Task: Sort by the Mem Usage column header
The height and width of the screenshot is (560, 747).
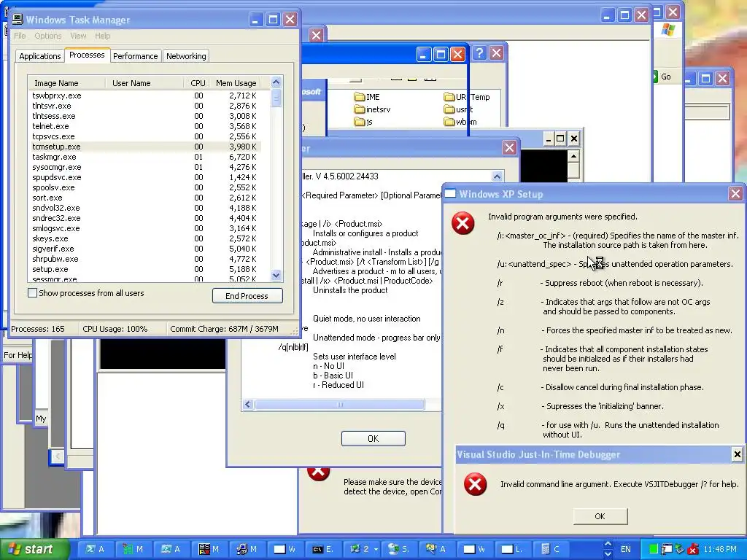Action: [236, 83]
